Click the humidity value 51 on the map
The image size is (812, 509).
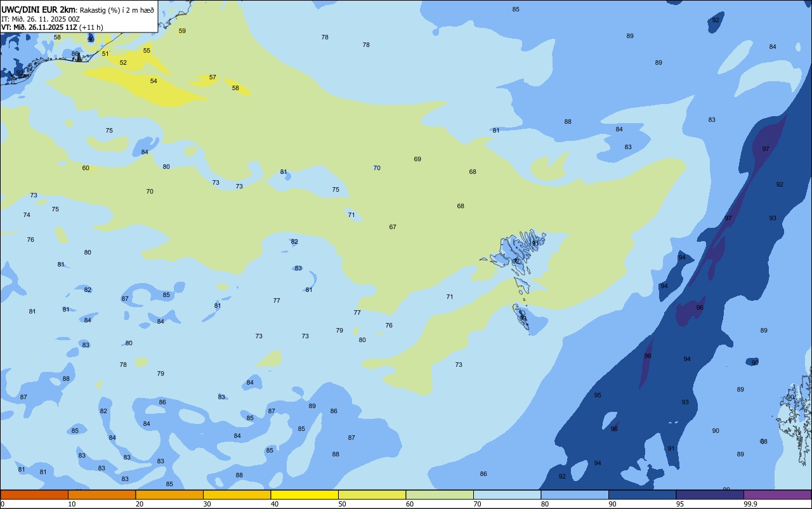coord(105,53)
